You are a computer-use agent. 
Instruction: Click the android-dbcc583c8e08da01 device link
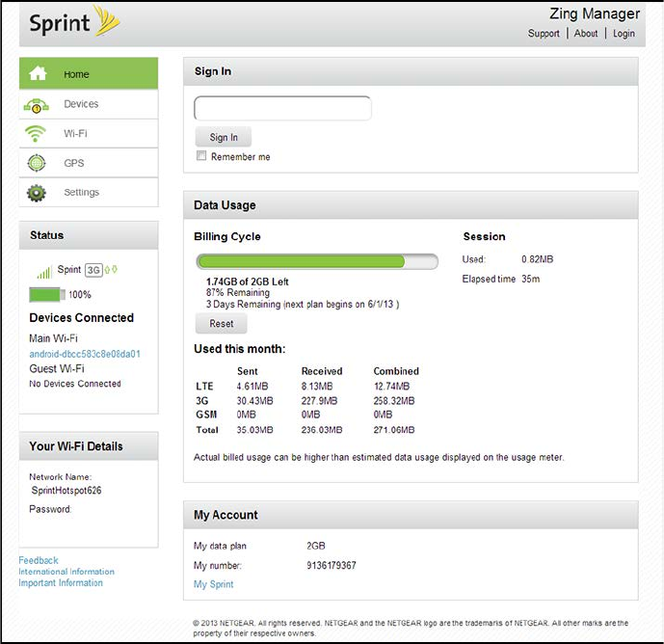tap(85, 354)
